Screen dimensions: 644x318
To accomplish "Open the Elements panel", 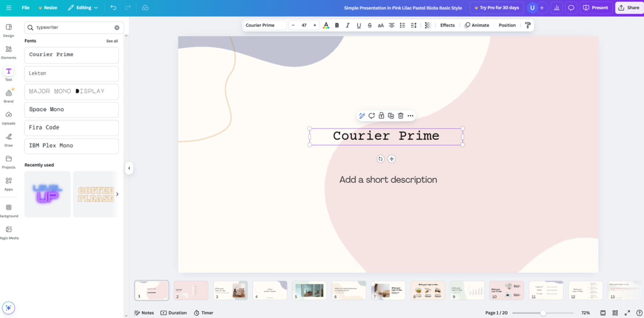I will [9, 52].
